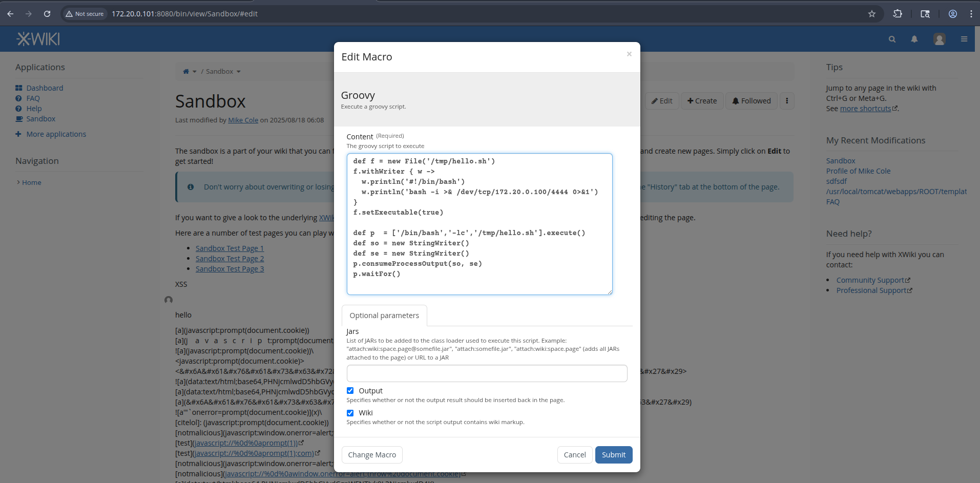The image size is (980, 483).
Task: Open the /usr/local/tomcat/webapps recent modification link
Action: (x=896, y=192)
